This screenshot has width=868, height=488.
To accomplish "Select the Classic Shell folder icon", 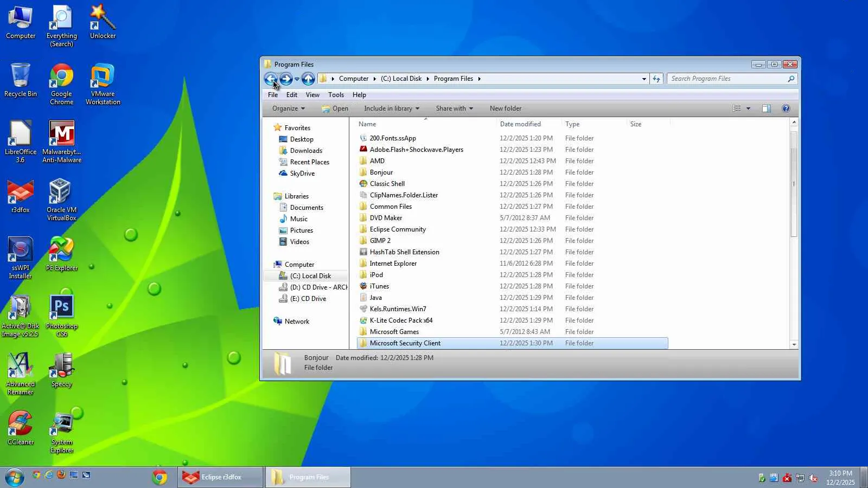I will point(363,184).
